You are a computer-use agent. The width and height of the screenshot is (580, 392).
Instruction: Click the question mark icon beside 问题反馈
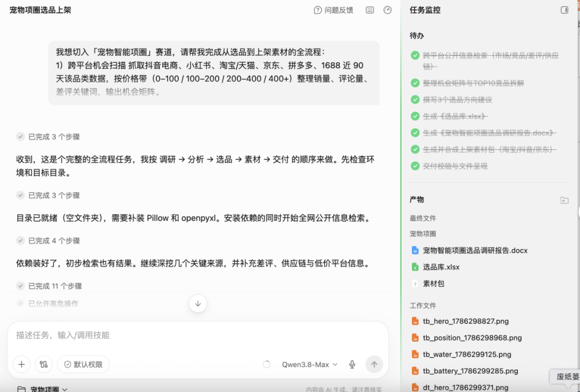click(x=317, y=10)
